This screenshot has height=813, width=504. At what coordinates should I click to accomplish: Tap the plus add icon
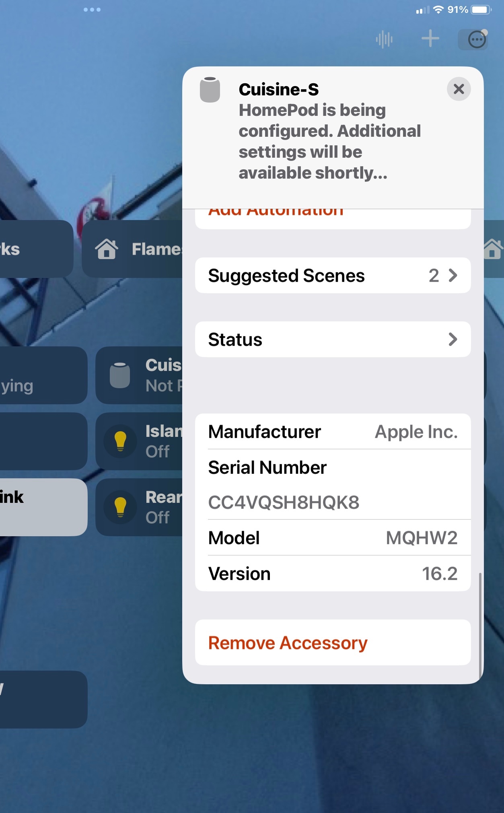430,39
